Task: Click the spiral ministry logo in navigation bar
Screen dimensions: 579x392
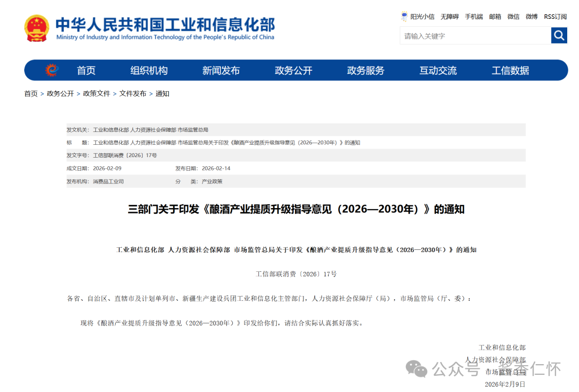Action: 52,70
